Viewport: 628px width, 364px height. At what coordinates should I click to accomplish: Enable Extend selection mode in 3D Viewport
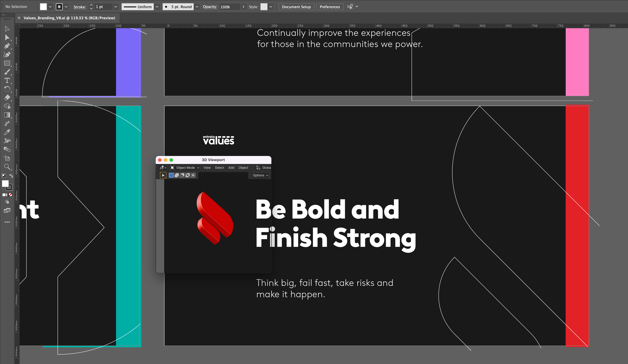tap(177, 175)
